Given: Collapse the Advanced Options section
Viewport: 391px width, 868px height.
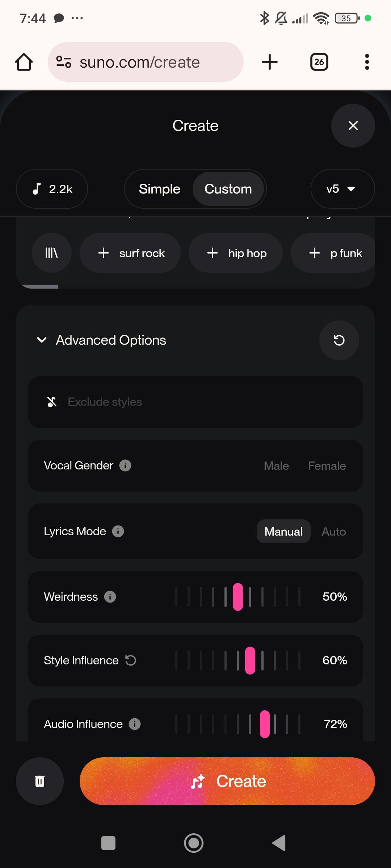Looking at the screenshot, I should (42, 340).
